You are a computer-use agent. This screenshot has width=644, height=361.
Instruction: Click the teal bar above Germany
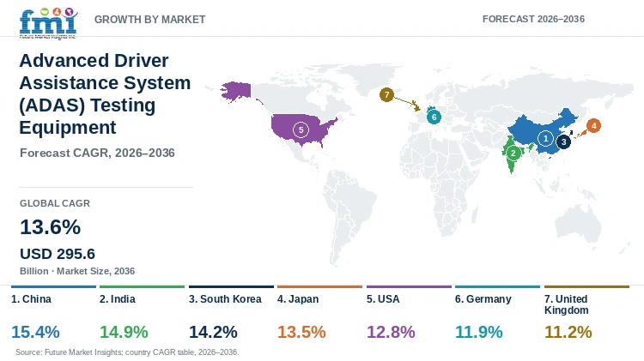point(497,286)
